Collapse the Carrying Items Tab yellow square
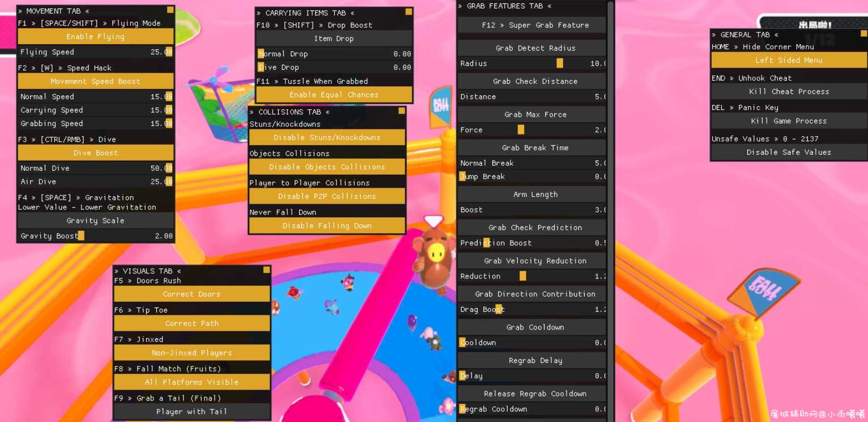This screenshot has height=422, width=868. 409,12
